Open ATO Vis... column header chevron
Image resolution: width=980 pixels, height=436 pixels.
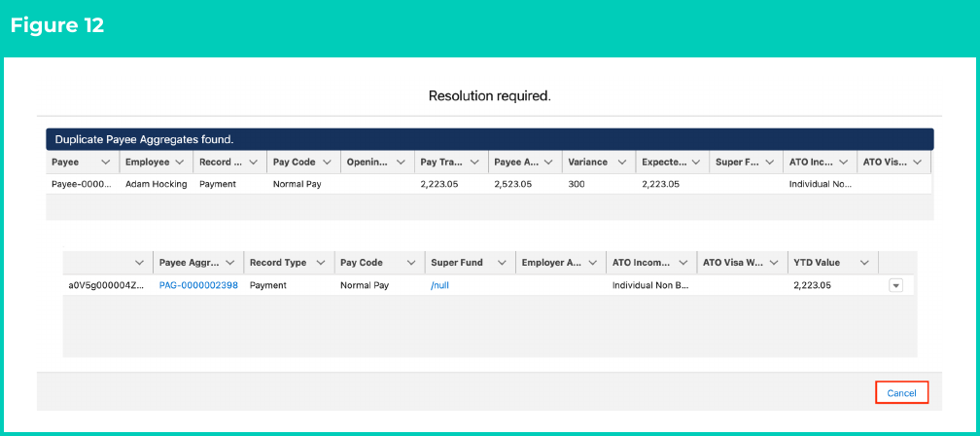coord(917,162)
